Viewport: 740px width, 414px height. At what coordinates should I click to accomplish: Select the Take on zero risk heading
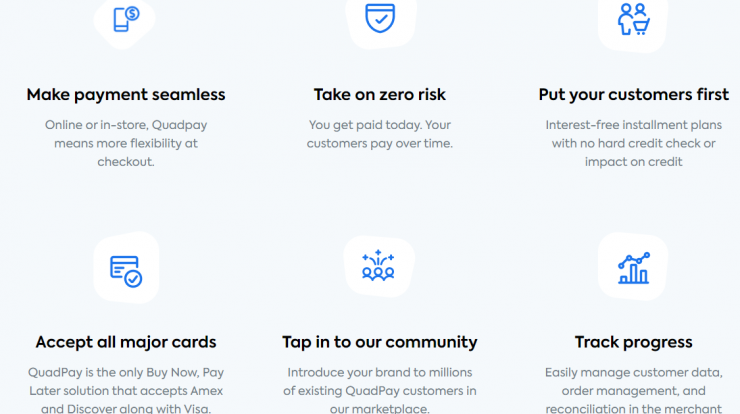click(380, 94)
